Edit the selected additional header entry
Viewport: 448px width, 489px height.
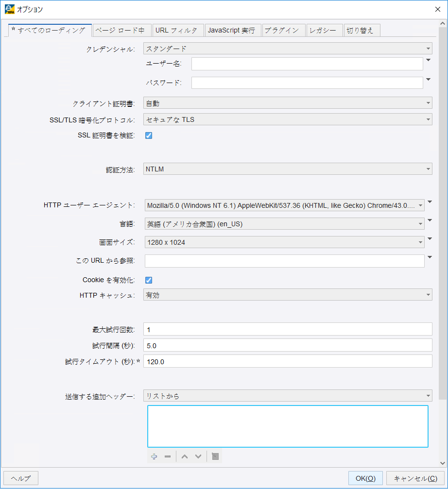(x=214, y=456)
